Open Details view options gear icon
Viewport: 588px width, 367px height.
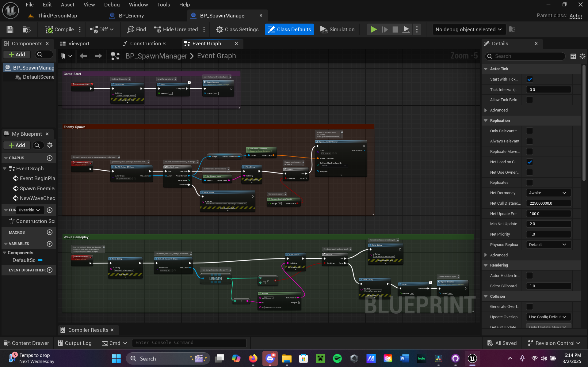[582, 56]
